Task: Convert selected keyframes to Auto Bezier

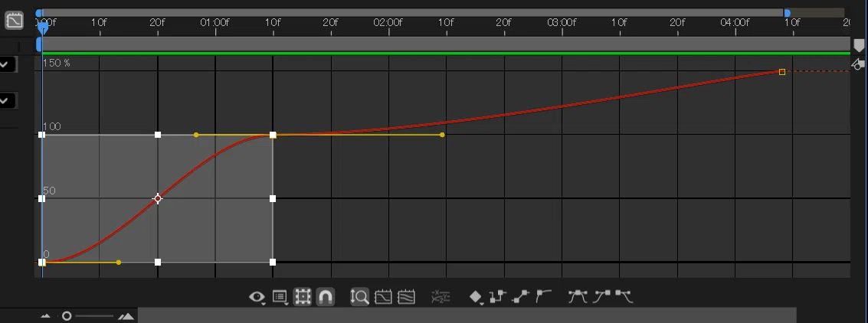Action: (x=543, y=296)
